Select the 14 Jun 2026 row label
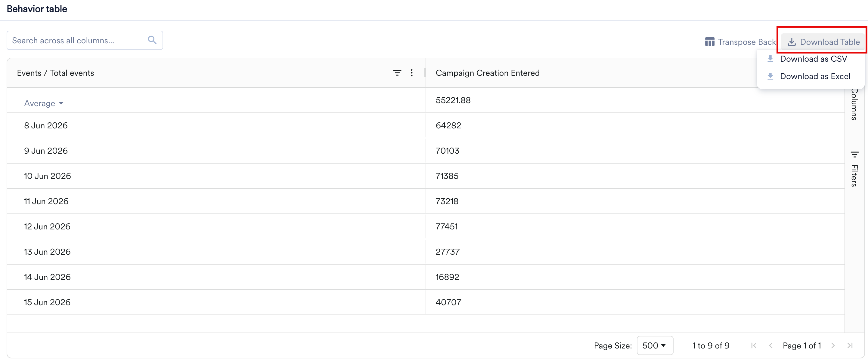The width and height of the screenshot is (868, 362). pos(47,277)
